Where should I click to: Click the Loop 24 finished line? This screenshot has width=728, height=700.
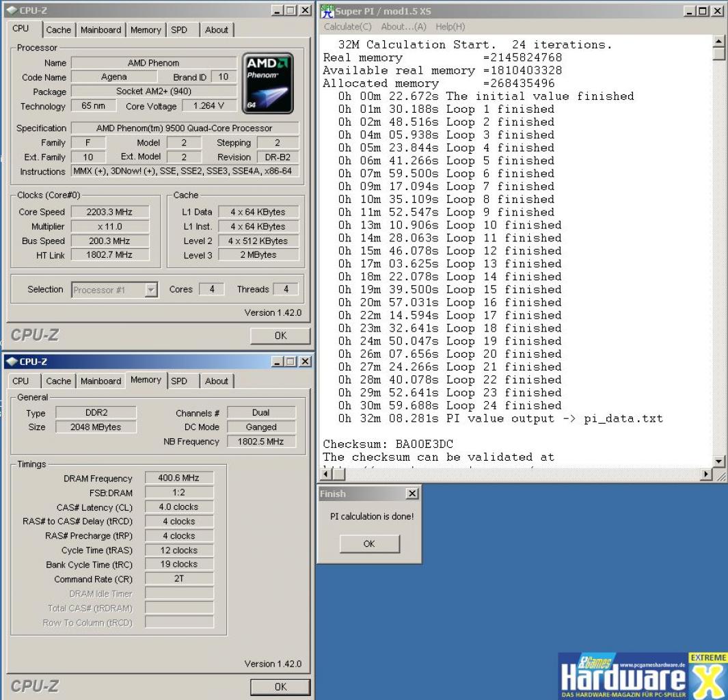450,405
